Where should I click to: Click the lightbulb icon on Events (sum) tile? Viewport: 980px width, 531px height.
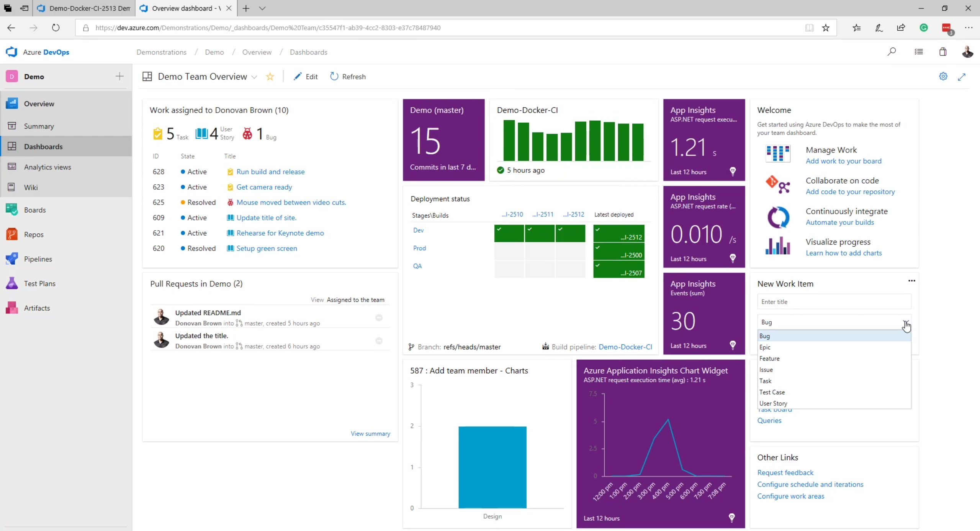(733, 345)
